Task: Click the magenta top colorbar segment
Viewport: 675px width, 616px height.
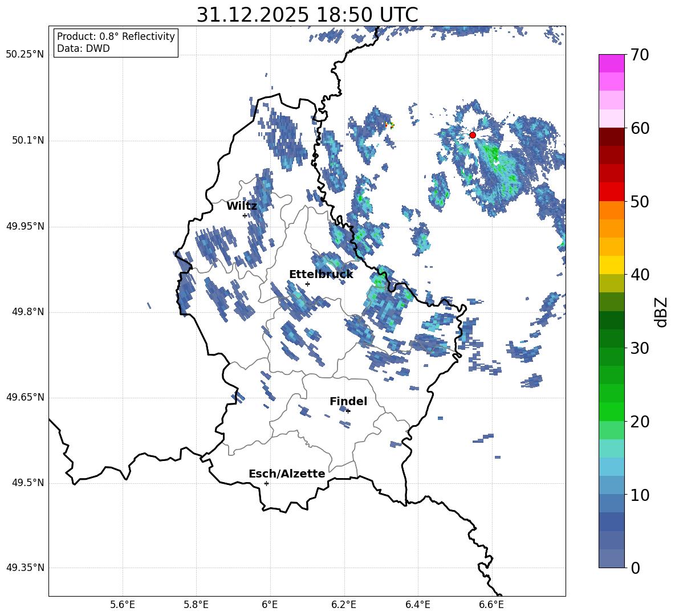Action: 612,63
